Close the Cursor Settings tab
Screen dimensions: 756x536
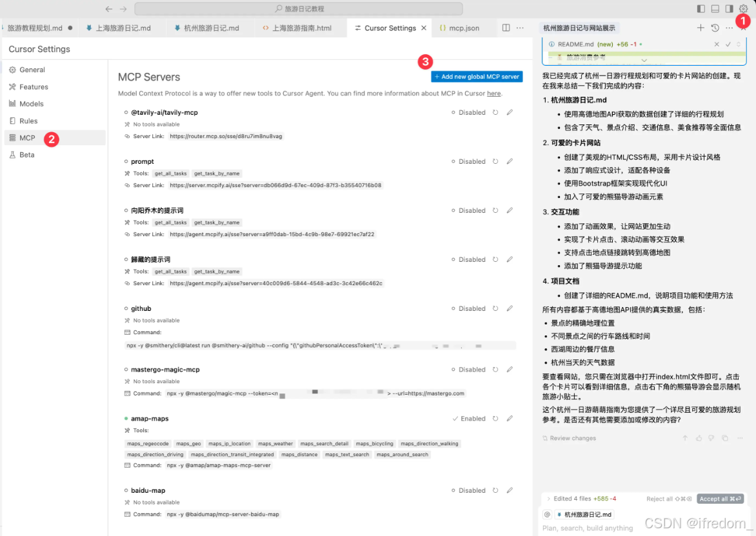click(x=424, y=28)
